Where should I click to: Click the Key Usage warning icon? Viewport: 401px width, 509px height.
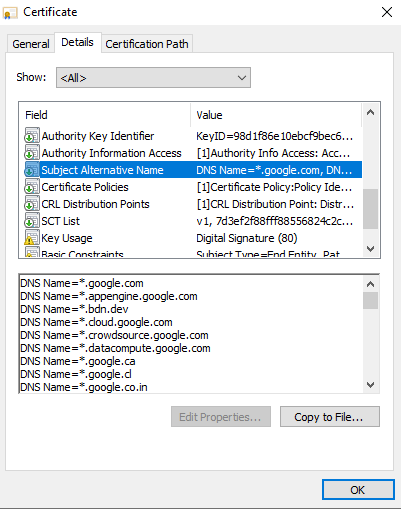(x=32, y=238)
